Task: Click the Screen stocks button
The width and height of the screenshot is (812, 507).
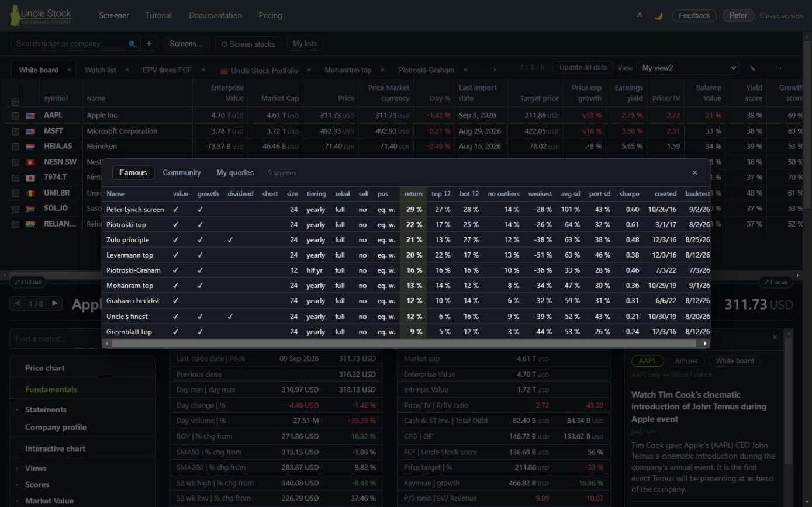Action: click(x=248, y=44)
